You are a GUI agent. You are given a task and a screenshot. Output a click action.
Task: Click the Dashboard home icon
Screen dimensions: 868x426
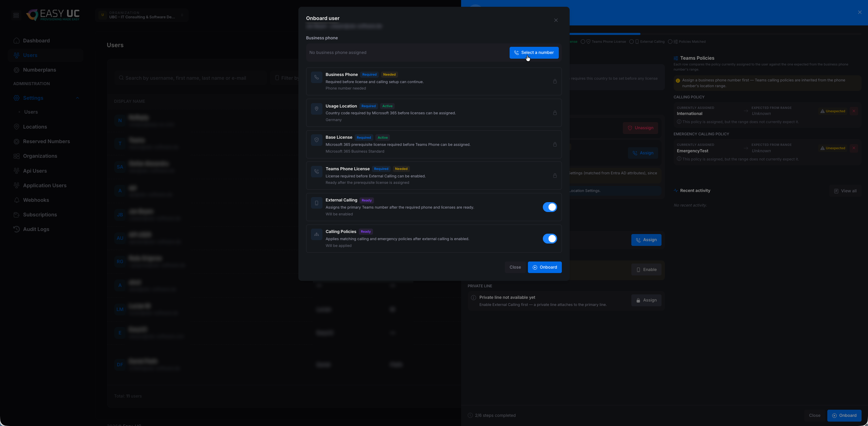[16, 41]
